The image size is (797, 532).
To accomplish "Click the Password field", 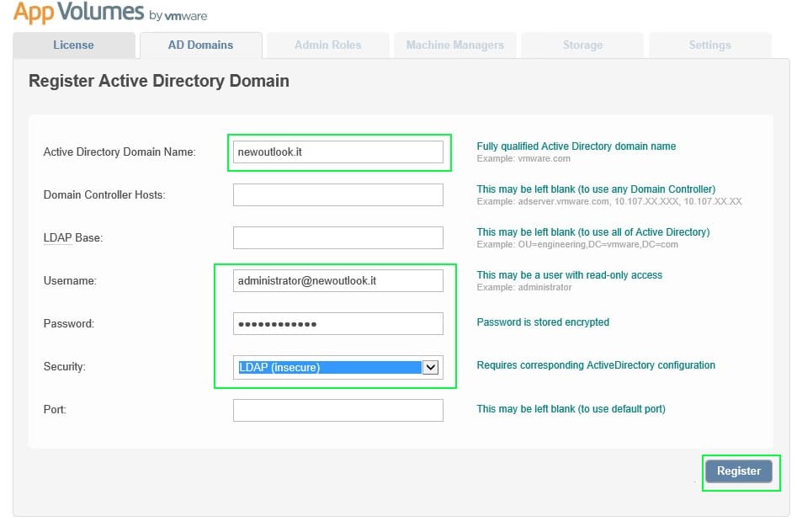I will 337,323.
